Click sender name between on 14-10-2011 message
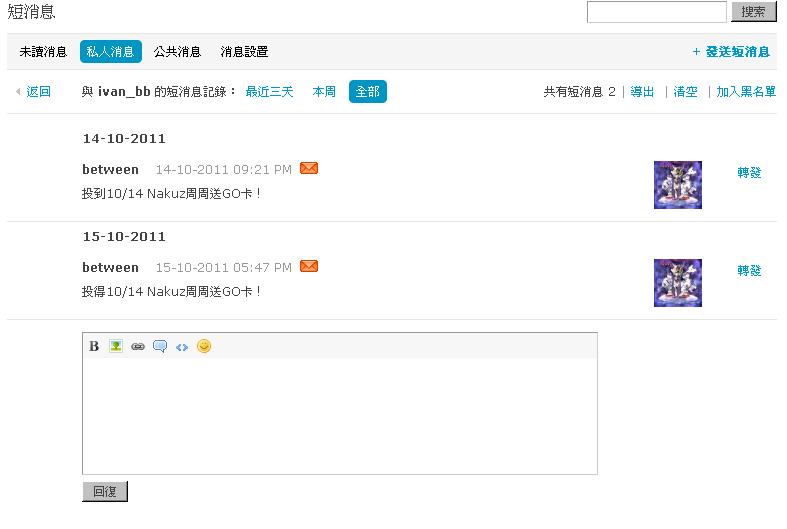Image resolution: width=787 pixels, height=529 pixels. click(x=110, y=170)
